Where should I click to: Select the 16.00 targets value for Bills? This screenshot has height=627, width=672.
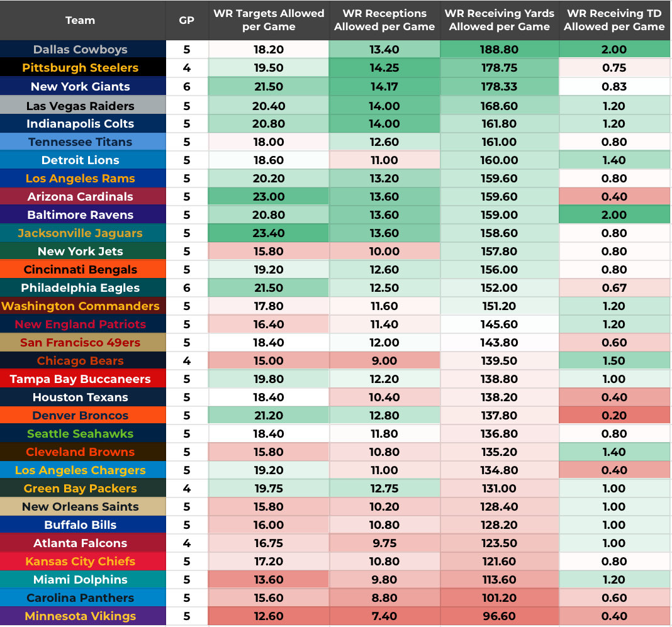268,524
